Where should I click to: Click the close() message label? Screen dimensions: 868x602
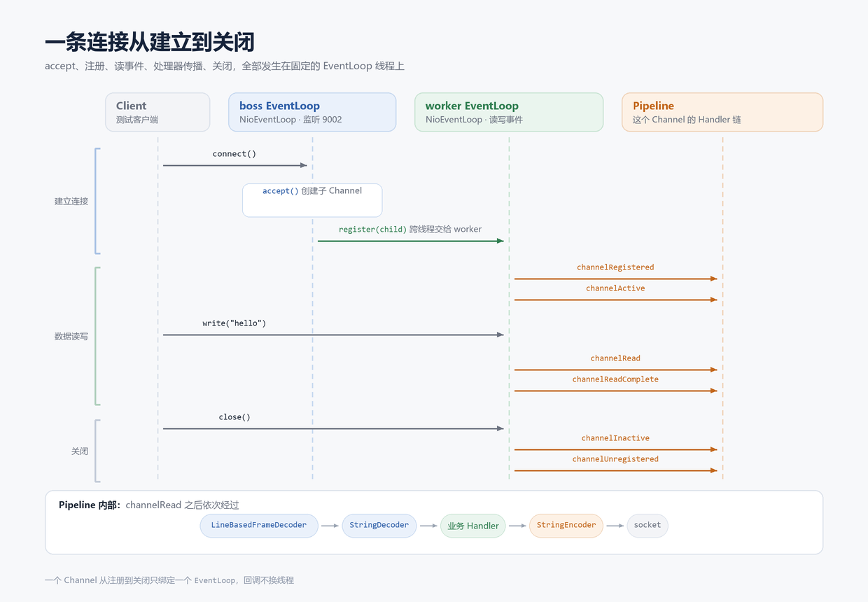tap(234, 417)
